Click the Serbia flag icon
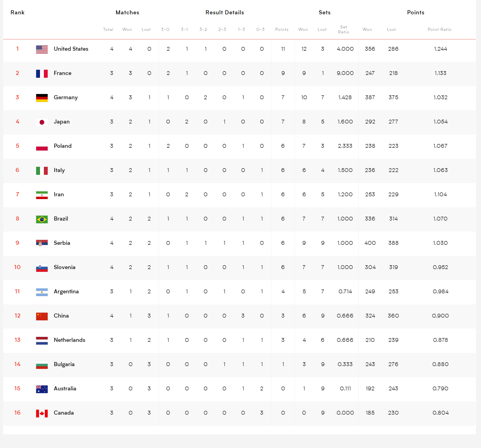The height and width of the screenshot is (448, 481). (x=42, y=243)
